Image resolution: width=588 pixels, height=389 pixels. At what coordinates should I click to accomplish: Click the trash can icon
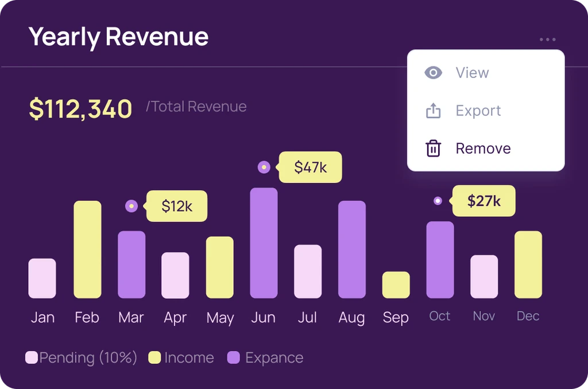[433, 149]
